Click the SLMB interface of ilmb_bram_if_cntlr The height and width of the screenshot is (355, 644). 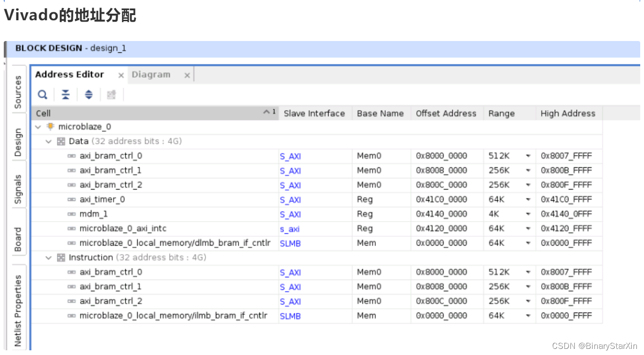(x=290, y=316)
